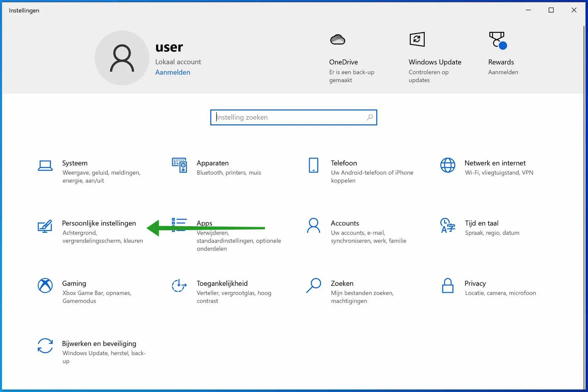
Task: Open the Zoeken category title
Action: tap(342, 284)
